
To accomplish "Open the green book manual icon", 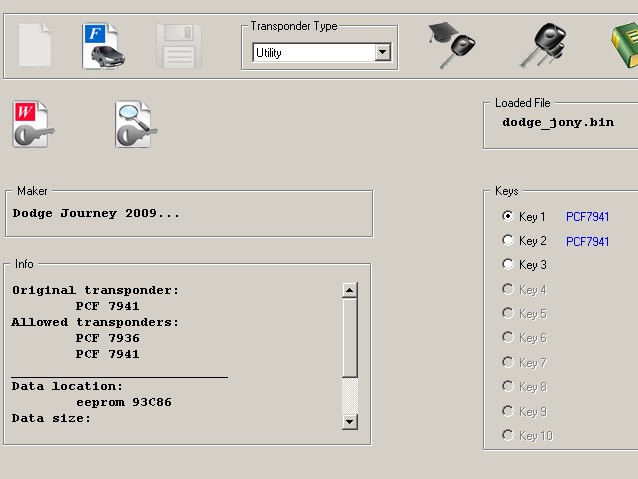I will (x=625, y=46).
